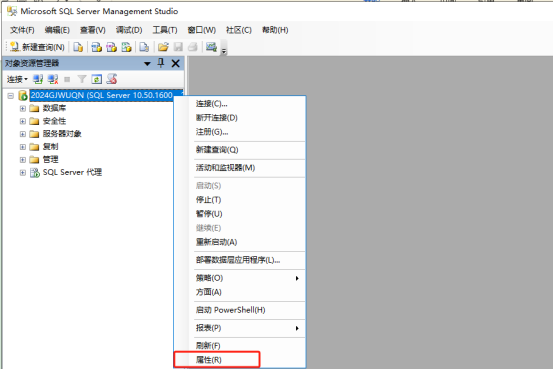The width and height of the screenshot is (554, 370).
Task: Expand the SQL Server 代理 node
Action: point(23,172)
